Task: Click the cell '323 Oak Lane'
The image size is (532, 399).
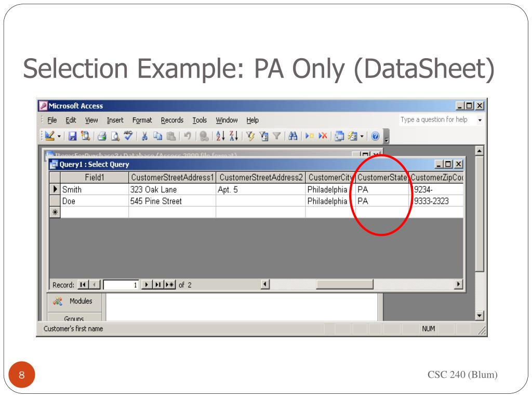Action: pyautogui.click(x=172, y=189)
